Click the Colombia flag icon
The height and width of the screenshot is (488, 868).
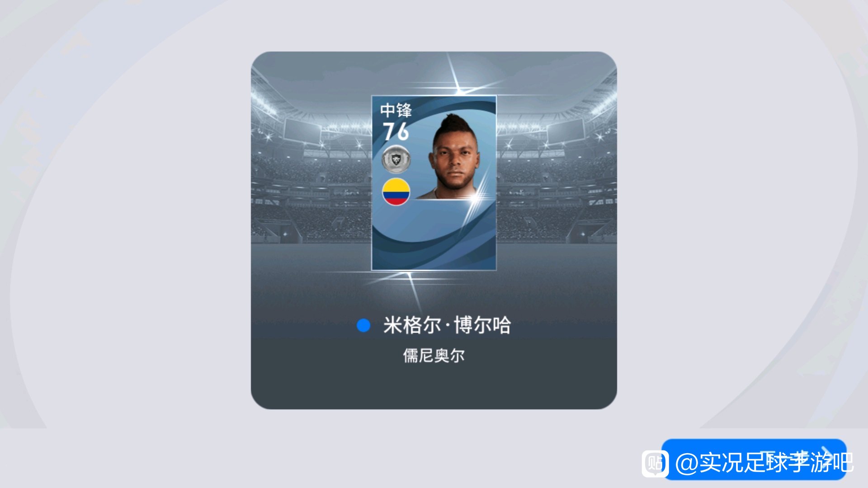click(x=396, y=192)
